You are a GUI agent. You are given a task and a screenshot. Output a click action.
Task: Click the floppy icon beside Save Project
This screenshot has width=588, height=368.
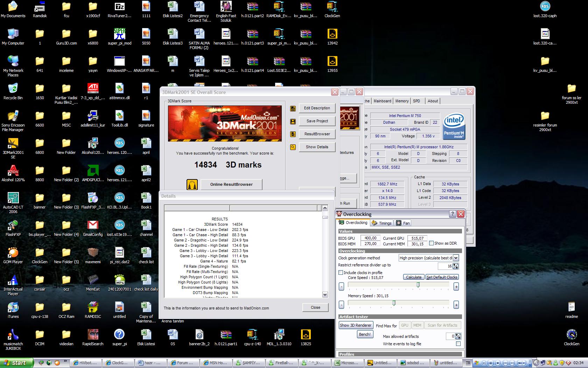point(293,122)
